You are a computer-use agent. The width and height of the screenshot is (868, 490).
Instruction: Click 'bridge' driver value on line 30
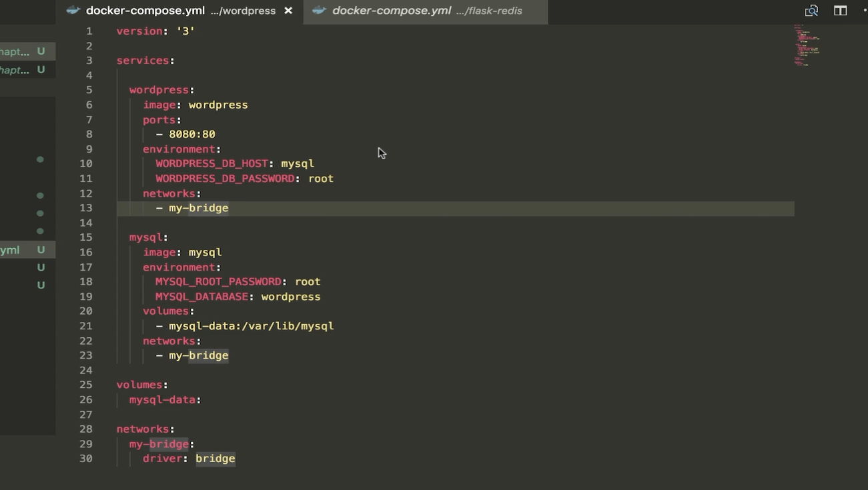click(215, 459)
